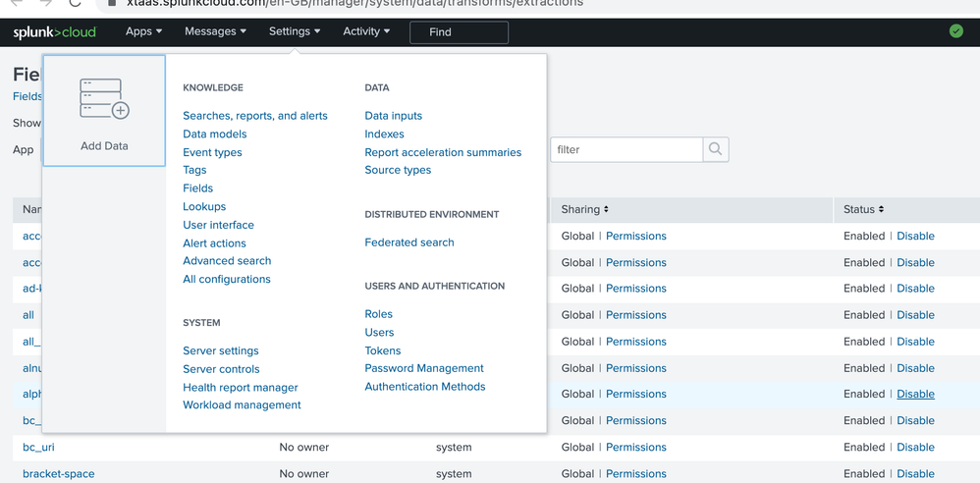Reload the page with the browser refresh icon
The image size is (980, 483).
pyautogui.click(x=75, y=3)
